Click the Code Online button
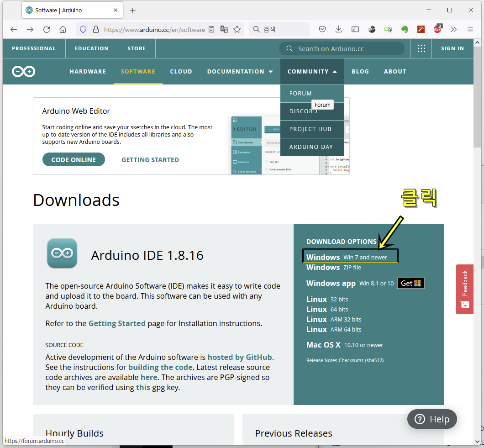Viewport: 484px width, 448px height. click(74, 160)
